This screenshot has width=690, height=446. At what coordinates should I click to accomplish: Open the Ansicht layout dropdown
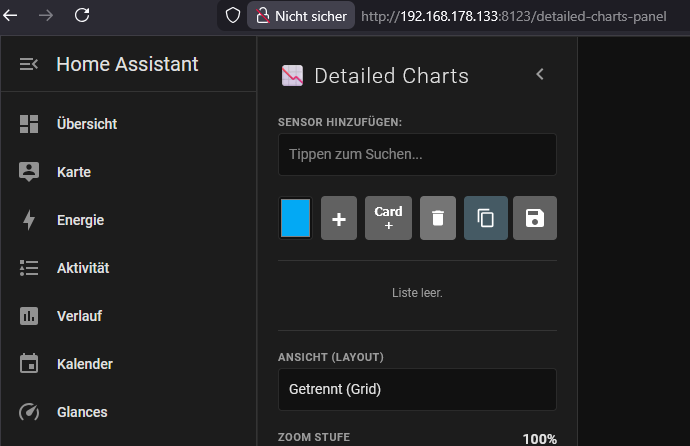coord(417,389)
